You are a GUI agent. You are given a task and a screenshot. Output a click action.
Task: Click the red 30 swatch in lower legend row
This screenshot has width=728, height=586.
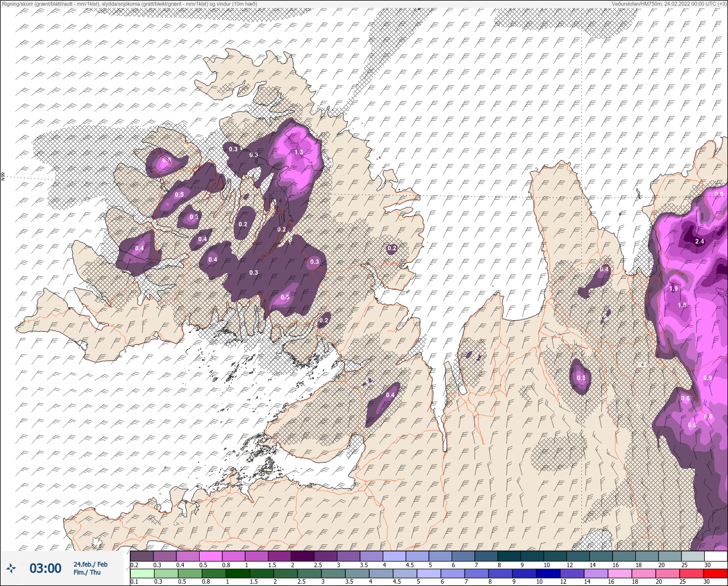[715, 573]
